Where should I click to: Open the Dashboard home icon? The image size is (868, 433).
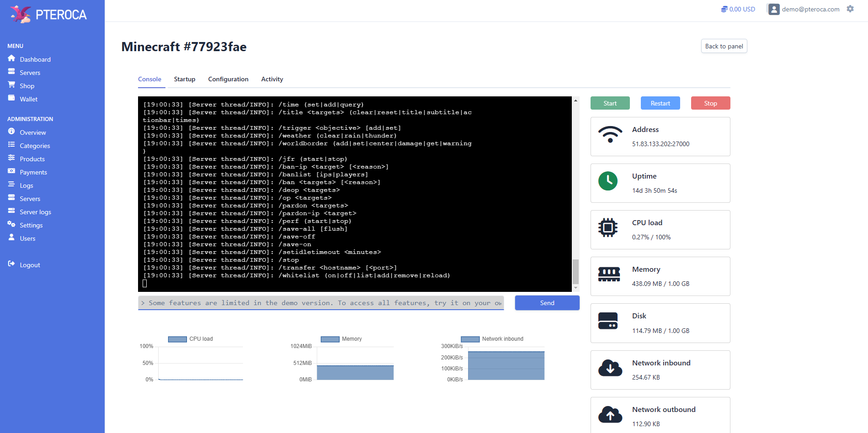(11, 58)
